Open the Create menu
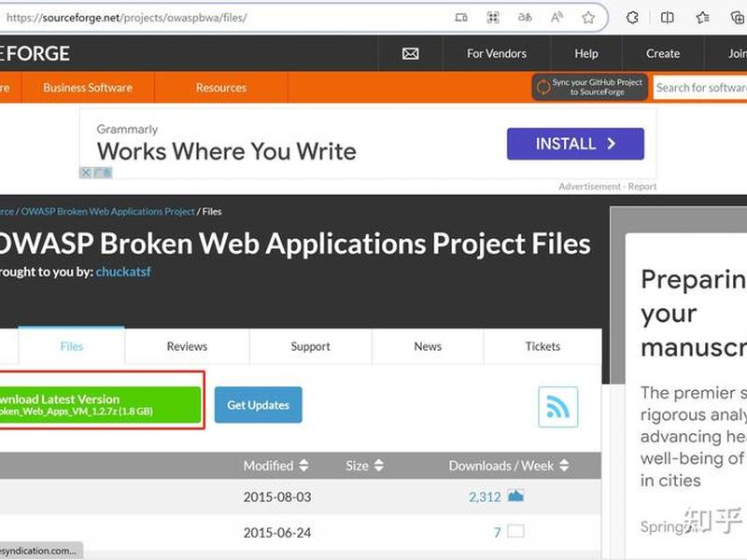 663,53
